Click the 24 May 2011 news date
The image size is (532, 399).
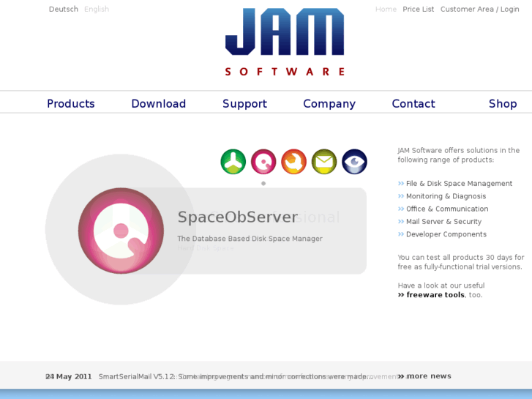[x=69, y=376]
